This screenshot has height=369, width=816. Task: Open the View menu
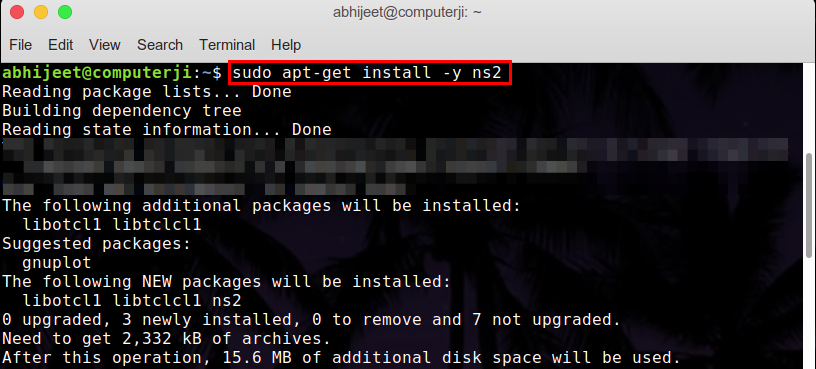[105, 45]
